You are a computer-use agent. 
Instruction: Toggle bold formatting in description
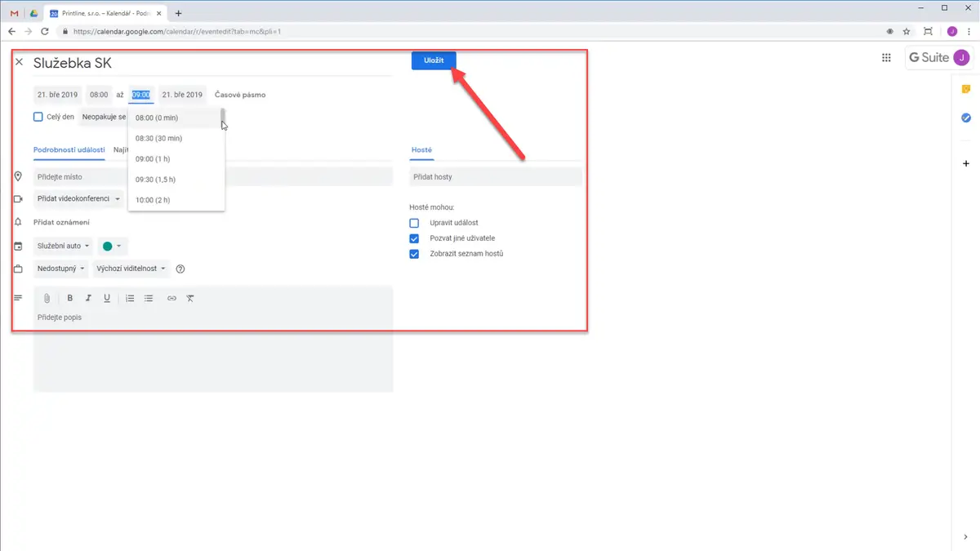pyautogui.click(x=69, y=298)
